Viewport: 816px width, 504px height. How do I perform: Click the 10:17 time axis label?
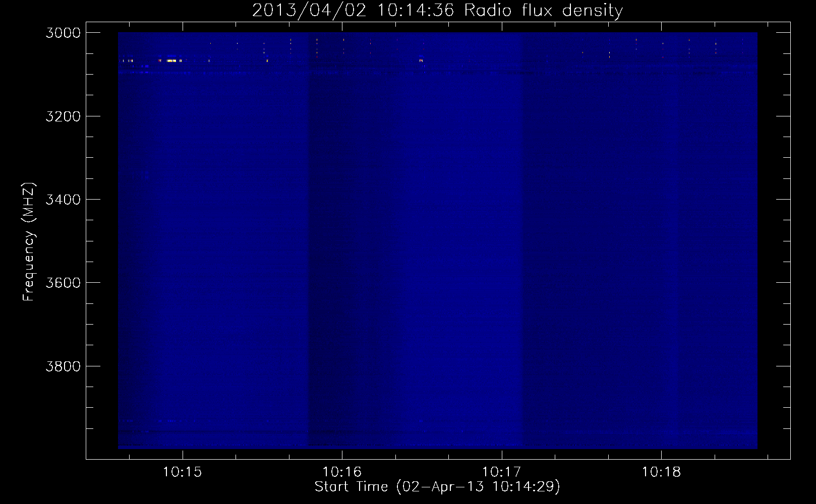click(x=501, y=472)
